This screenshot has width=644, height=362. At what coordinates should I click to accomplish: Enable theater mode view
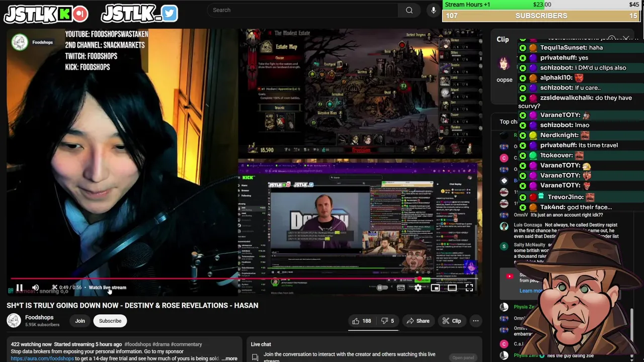(452, 288)
